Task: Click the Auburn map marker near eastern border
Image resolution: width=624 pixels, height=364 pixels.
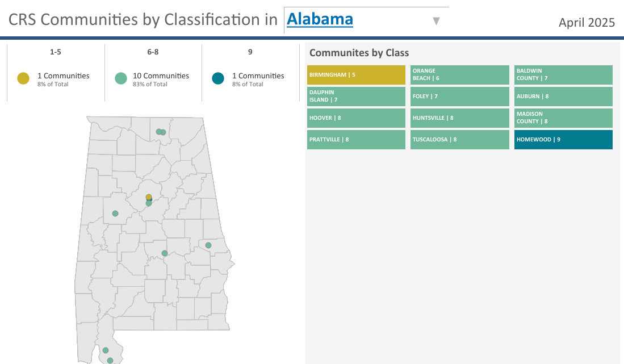Action: click(x=208, y=245)
